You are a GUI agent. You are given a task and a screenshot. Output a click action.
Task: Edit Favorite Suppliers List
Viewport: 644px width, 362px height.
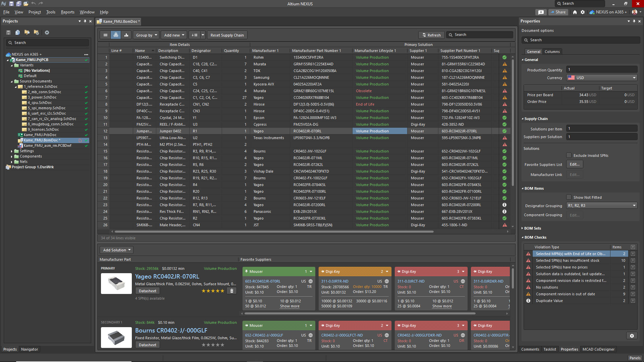coord(575,164)
